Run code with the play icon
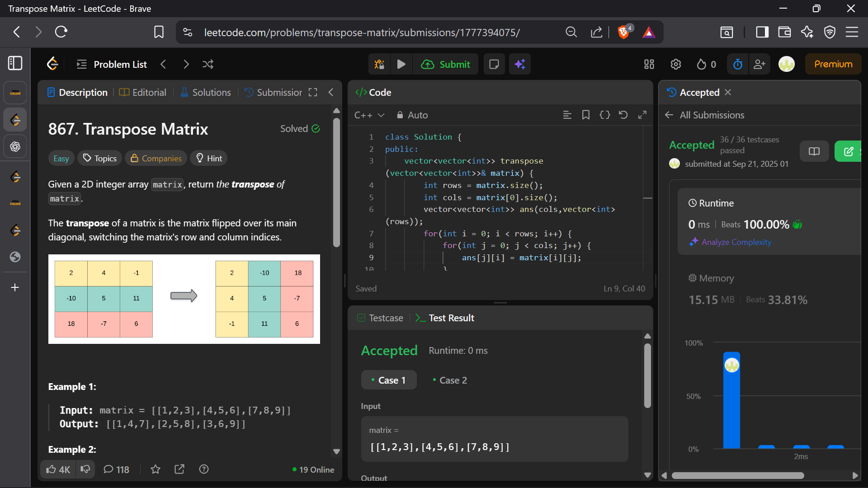The width and height of the screenshot is (868, 488). point(401,64)
